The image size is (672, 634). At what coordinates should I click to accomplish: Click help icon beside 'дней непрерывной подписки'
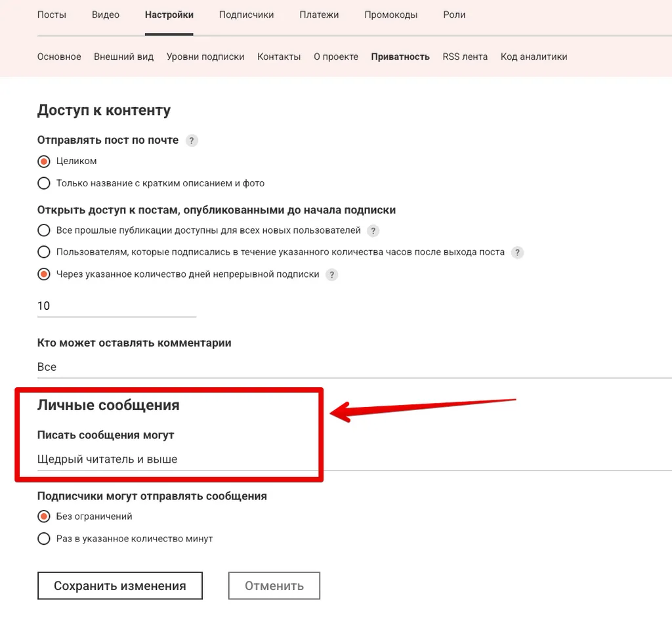coord(332,275)
